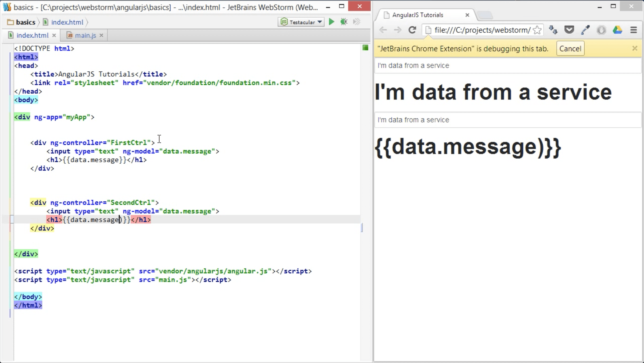This screenshot has width=644, height=363.
Task: Click the main.js script tag line
Action: point(123,280)
